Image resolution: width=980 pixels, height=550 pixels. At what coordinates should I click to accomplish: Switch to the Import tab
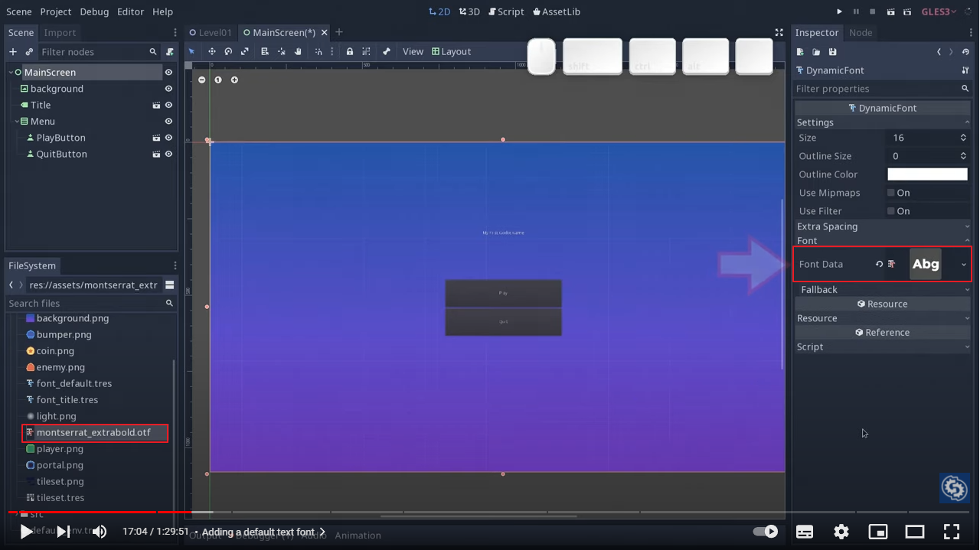60,33
